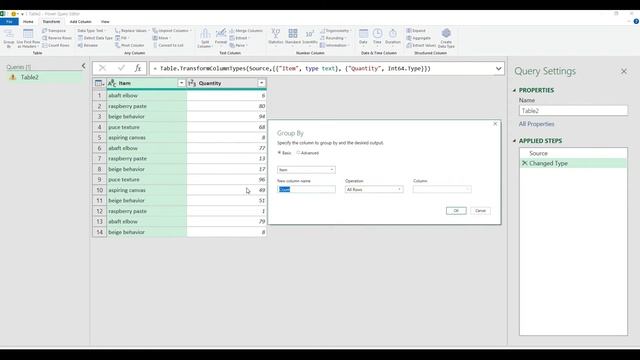640x360 pixels.
Task: Click the Create Data Type icon
Action: click(446, 38)
